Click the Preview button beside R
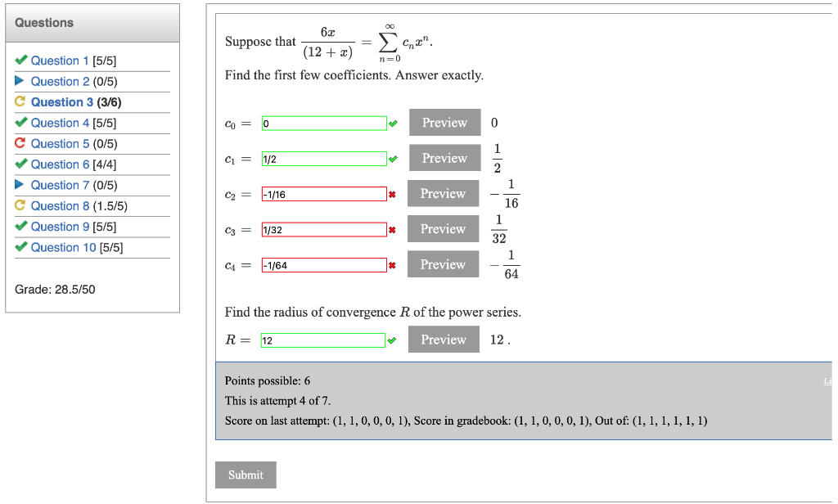The image size is (838, 504). 444,339
